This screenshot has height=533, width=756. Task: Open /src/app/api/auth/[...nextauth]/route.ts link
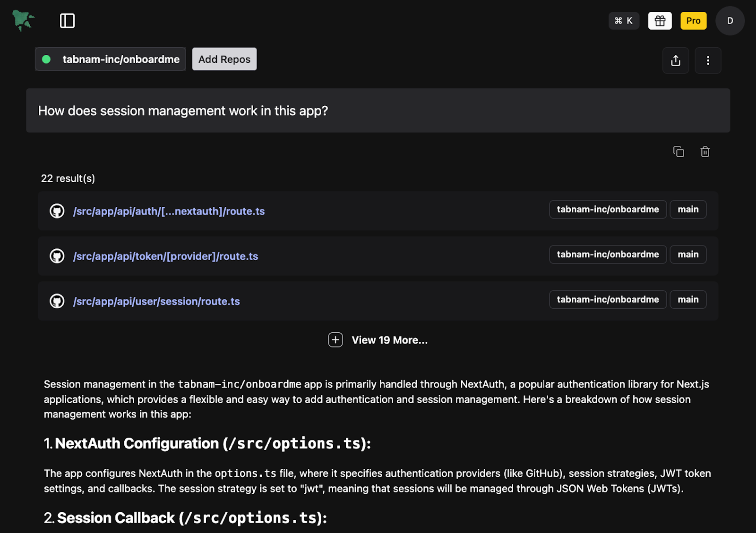tap(169, 211)
